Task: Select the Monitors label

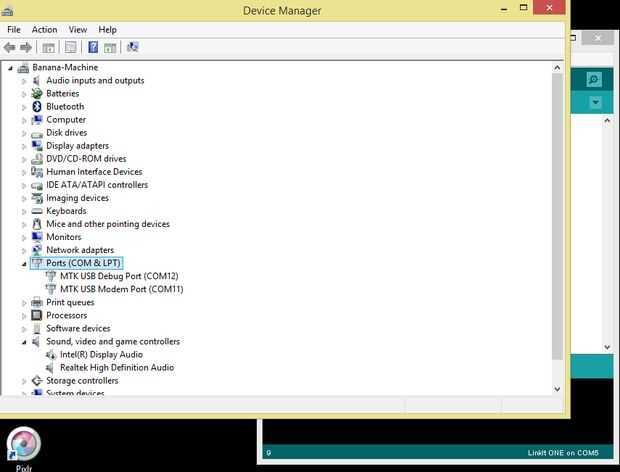Action: point(64,237)
